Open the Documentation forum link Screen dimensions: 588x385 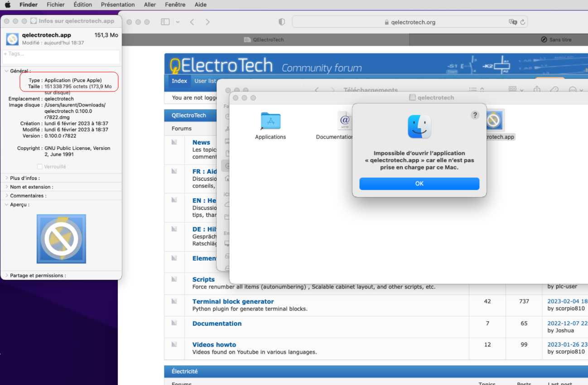[x=217, y=323]
